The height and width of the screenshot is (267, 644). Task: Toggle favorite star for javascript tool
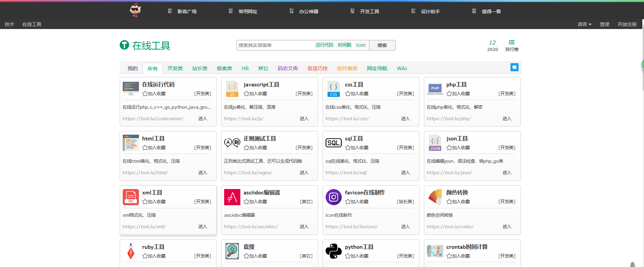tap(246, 94)
